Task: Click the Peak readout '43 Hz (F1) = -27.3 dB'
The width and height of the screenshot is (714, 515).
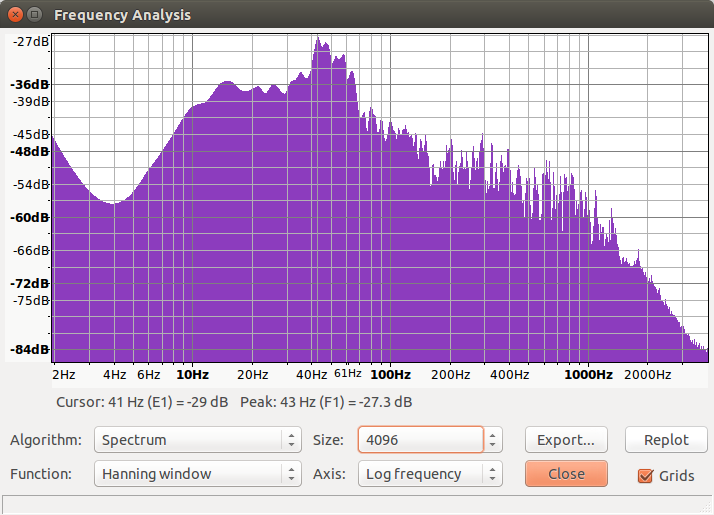Action: (346, 402)
